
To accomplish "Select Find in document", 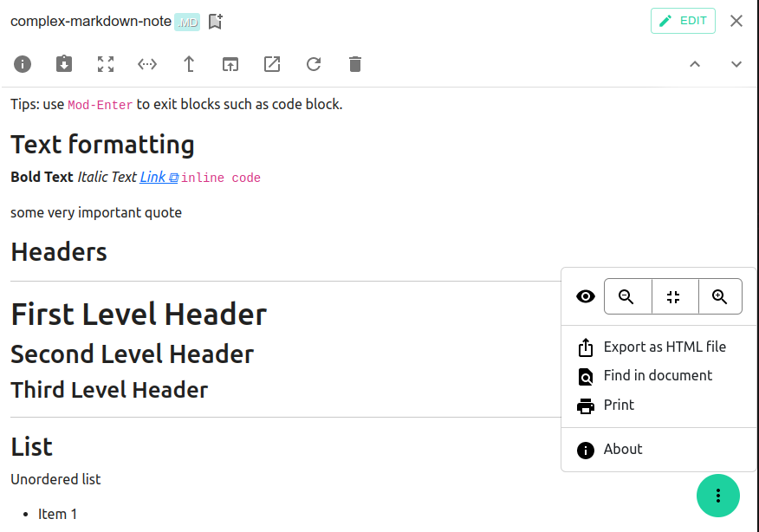I will tap(658, 375).
